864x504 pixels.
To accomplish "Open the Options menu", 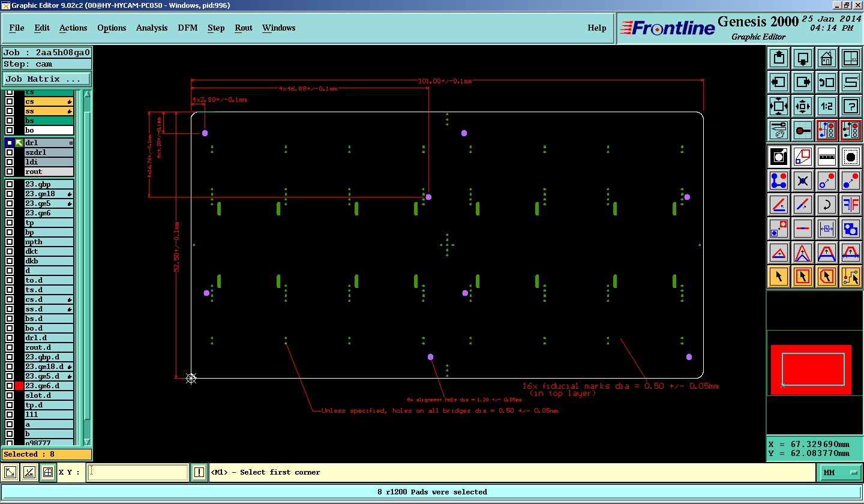I will point(112,28).
